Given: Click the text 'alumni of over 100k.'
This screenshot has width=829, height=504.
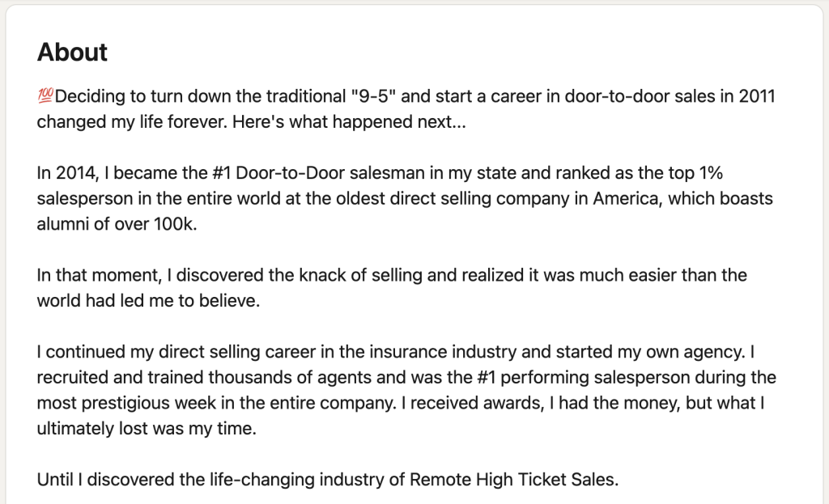Looking at the screenshot, I should click(117, 225).
